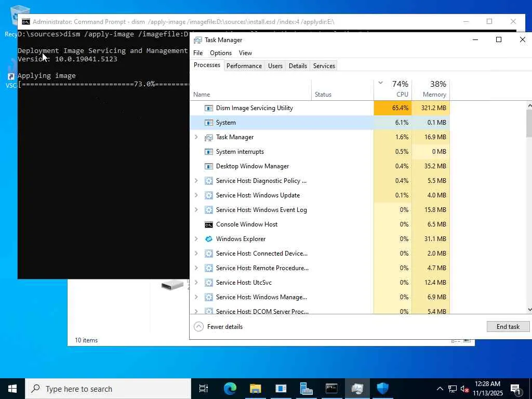Viewport: 532px width, 399px height.
Task: Click the Task Manager process row icon
Action: point(209,137)
